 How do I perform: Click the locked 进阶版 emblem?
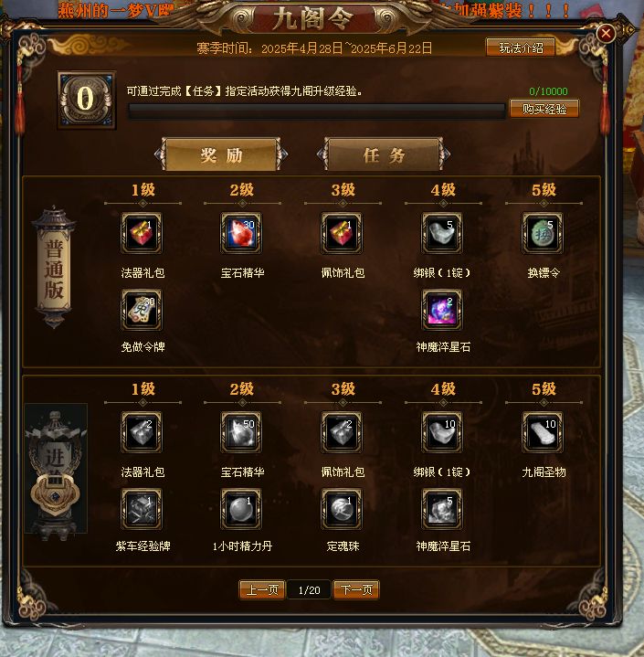[56, 469]
